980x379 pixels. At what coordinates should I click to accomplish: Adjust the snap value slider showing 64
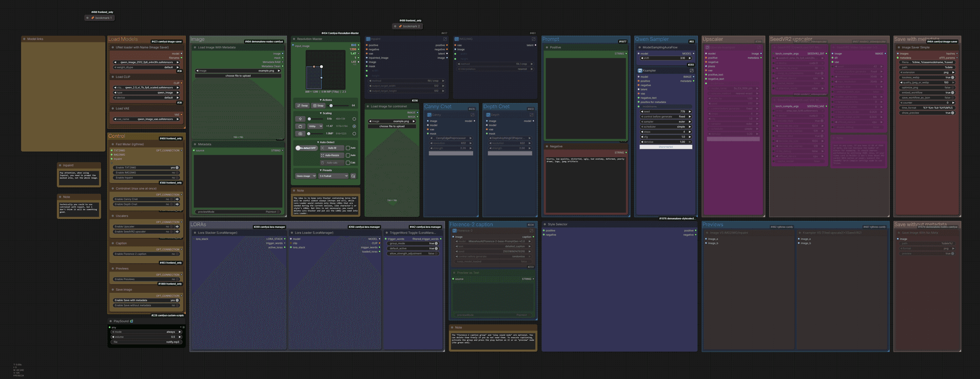click(339, 106)
